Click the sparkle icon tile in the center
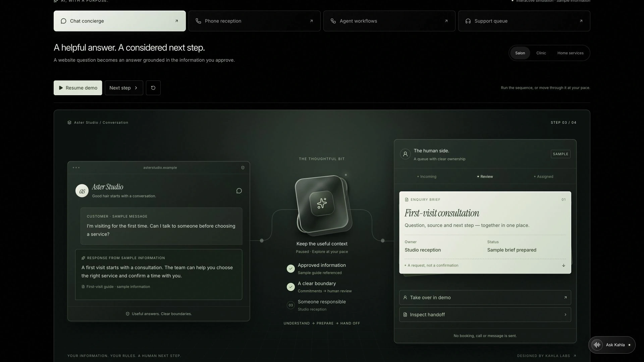The height and width of the screenshot is (362, 644). click(322, 203)
